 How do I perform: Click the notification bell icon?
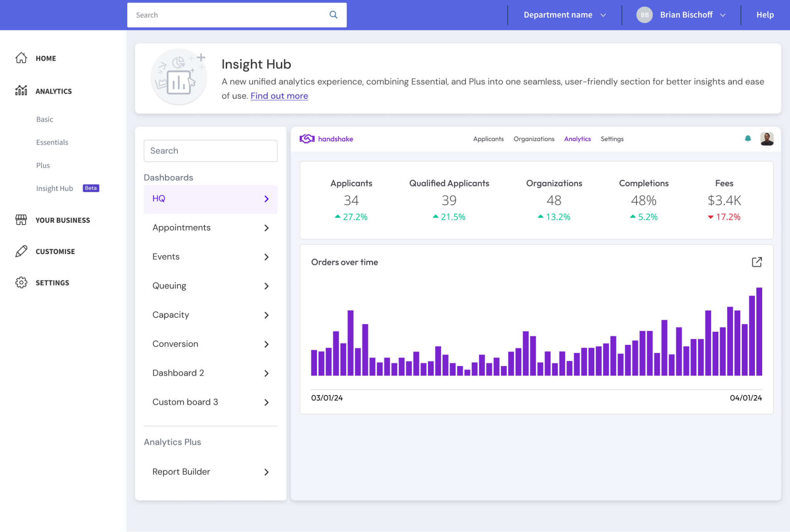click(748, 138)
